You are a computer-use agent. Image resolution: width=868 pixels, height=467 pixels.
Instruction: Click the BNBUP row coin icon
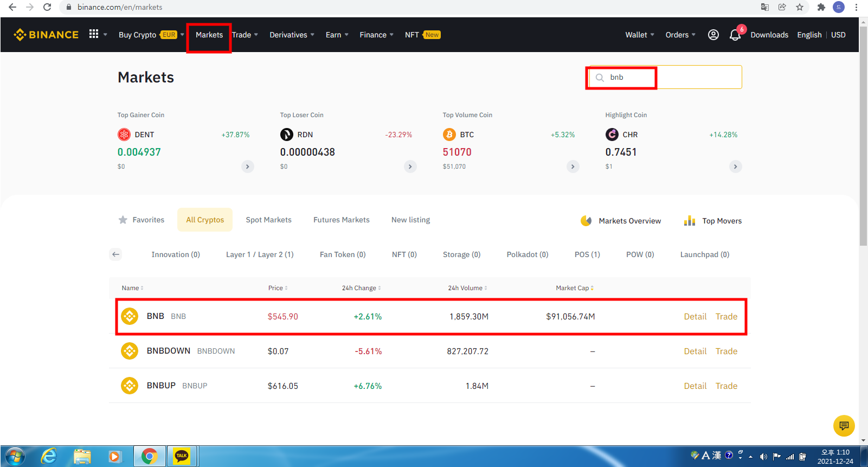click(130, 386)
